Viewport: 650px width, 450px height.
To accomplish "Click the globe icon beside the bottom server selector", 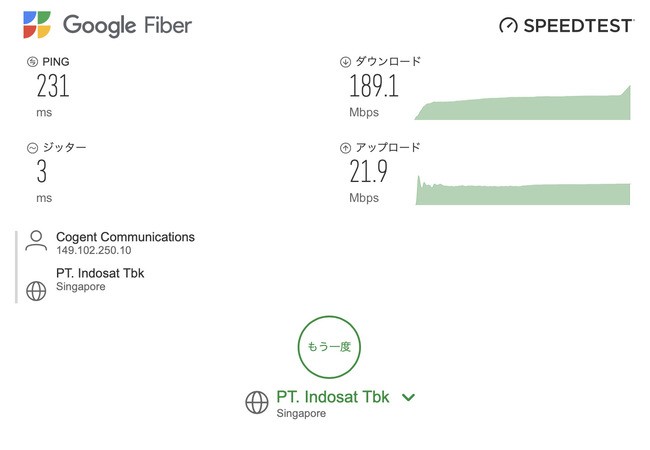I will pos(257,402).
